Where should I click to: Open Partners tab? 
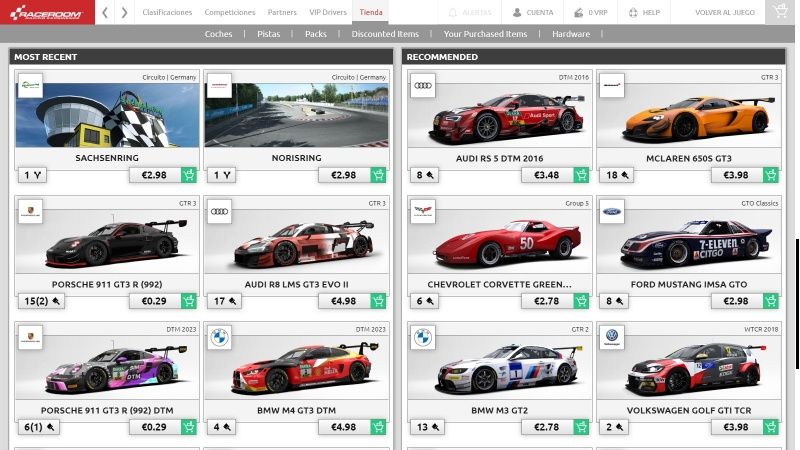[282, 12]
